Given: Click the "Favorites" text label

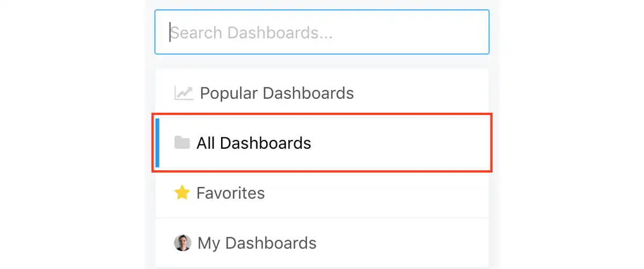Looking at the screenshot, I should (x=231, y=193).
